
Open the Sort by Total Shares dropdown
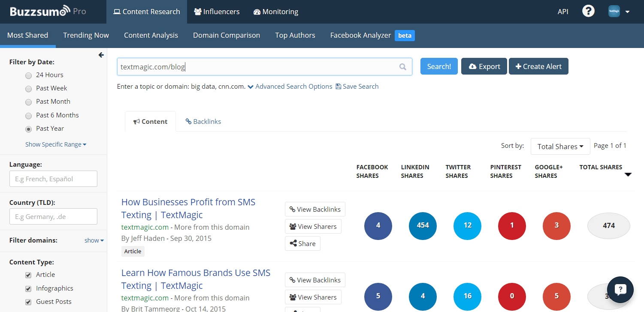pos(560,147)
